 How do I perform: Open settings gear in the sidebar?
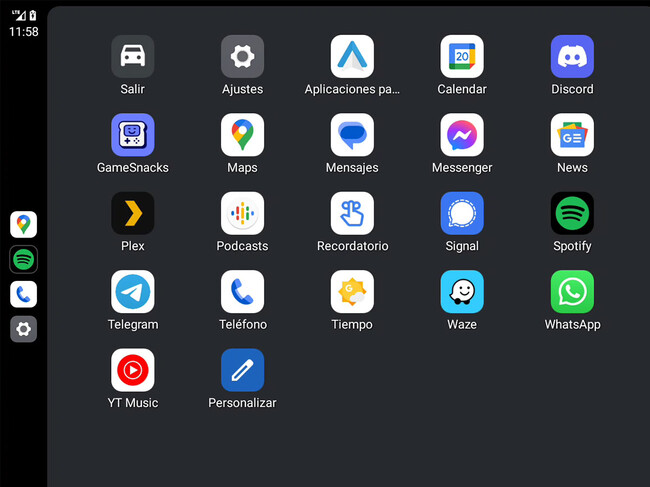pyautogui.click(x=24, y=329)
